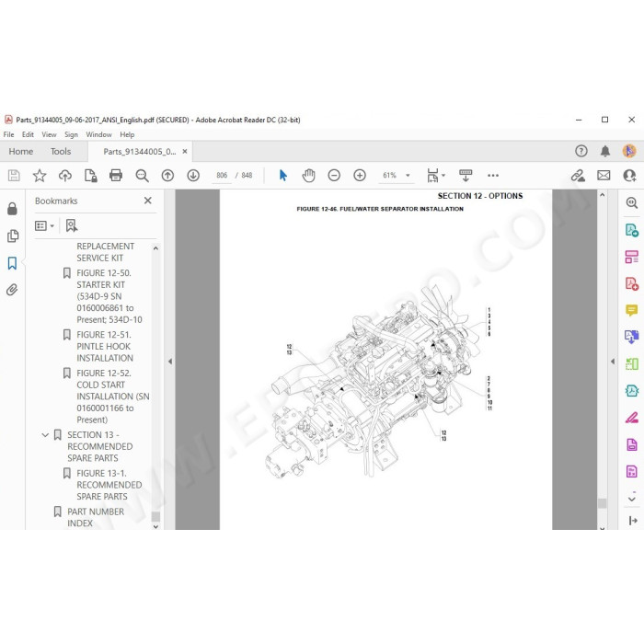Open the Help menu
This screenshot has width=644, height=644.
pyautogui.click(x=127, y=134)
